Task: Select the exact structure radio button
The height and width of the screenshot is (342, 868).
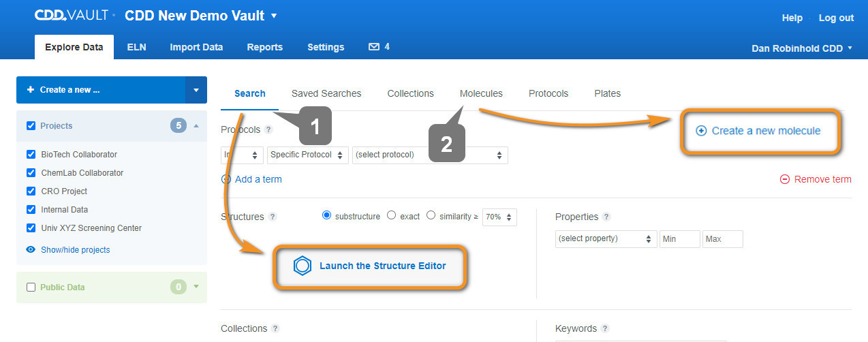Action: tap(391, 215)
